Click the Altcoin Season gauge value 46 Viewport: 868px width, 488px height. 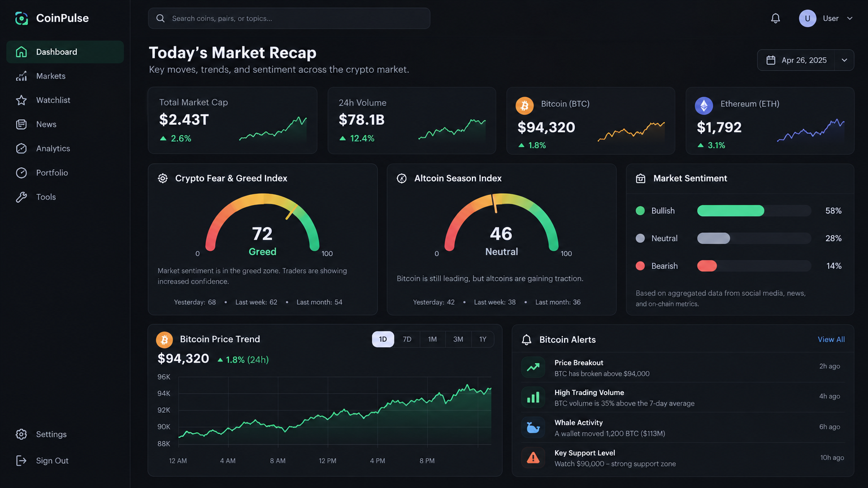click(501, 234)
